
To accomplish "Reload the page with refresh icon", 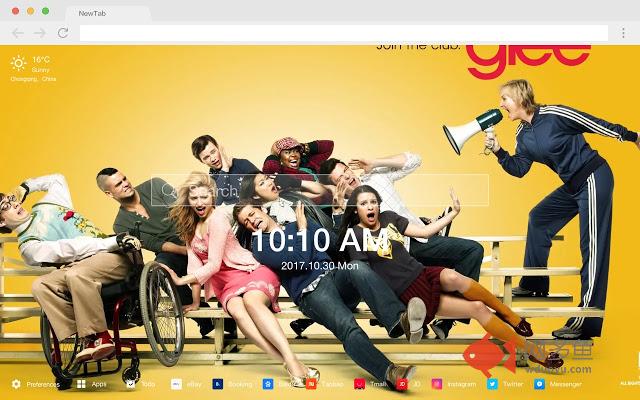I will [x=62, y=33].
